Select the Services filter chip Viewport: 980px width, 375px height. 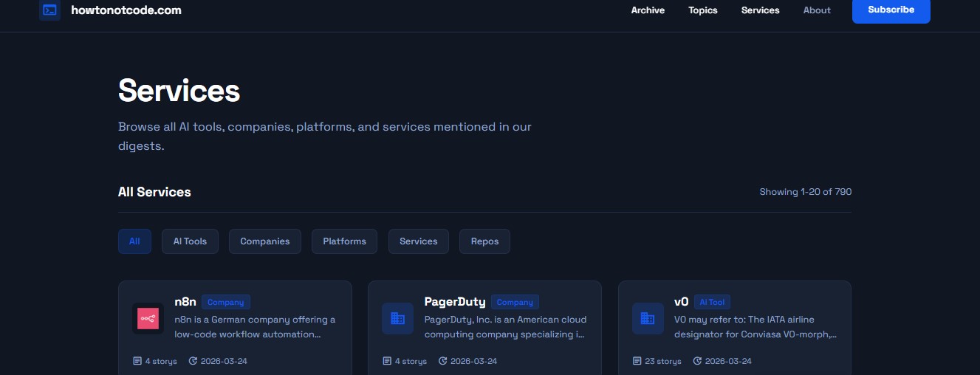[x=419, y=241]
